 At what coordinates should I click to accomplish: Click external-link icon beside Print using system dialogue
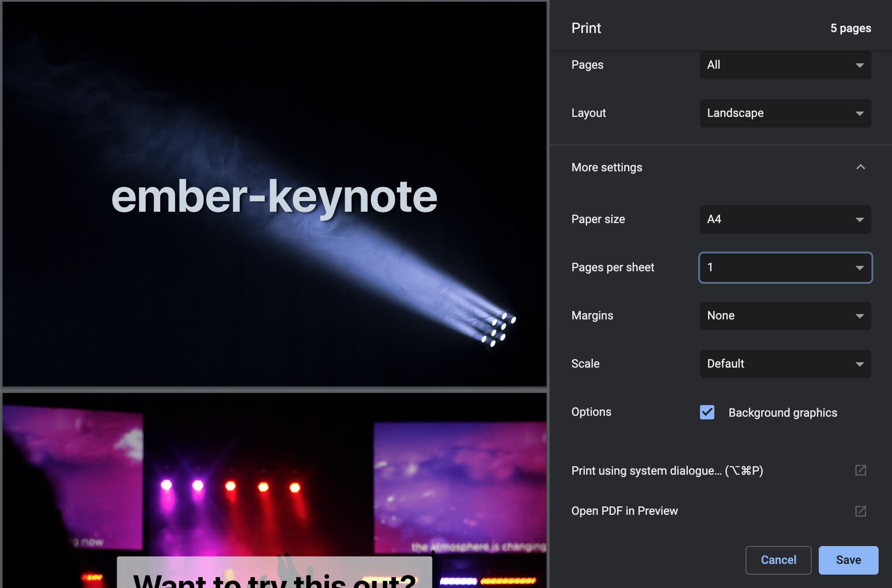[x=860, y=470]
